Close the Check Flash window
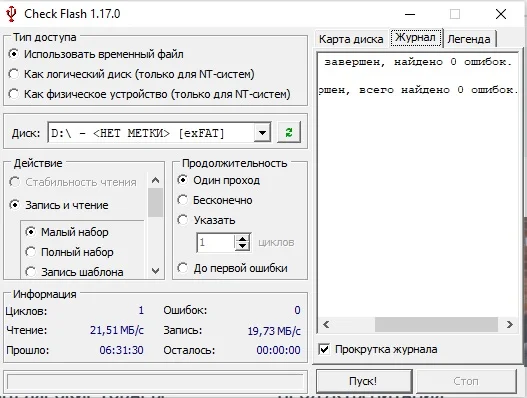 click(x=501, y=14)
